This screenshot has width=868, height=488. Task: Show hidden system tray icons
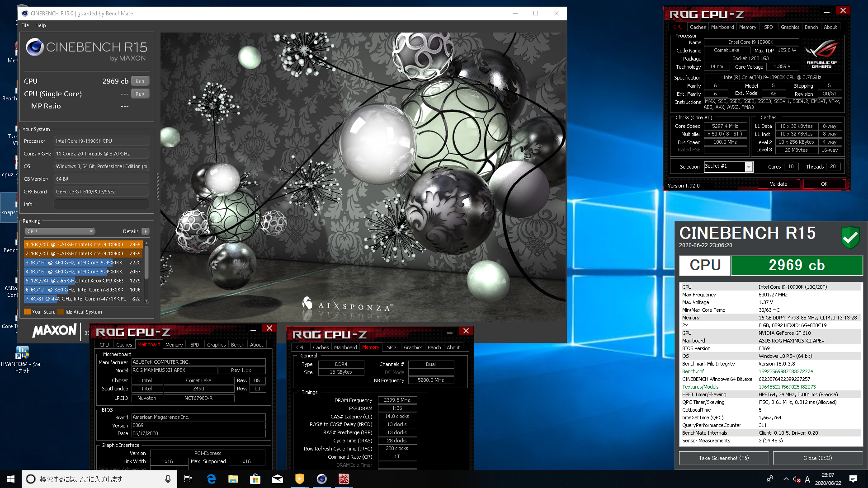(x=786, y=479)
